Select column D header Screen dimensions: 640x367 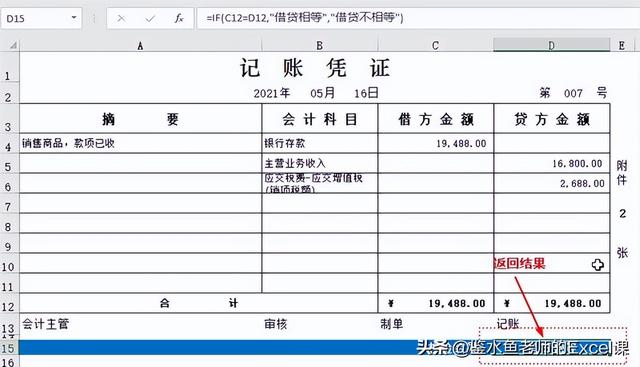click(x=551, y=45)
